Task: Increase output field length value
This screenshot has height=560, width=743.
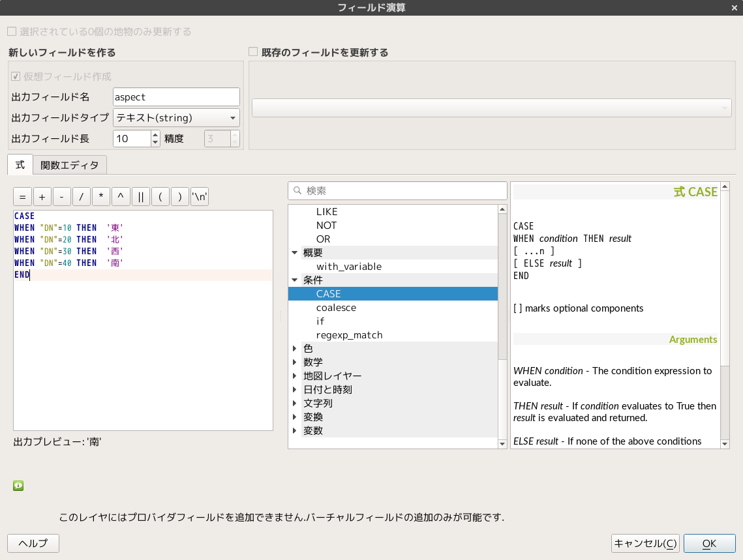Action: pyautogui.click(x=155, y=135)
